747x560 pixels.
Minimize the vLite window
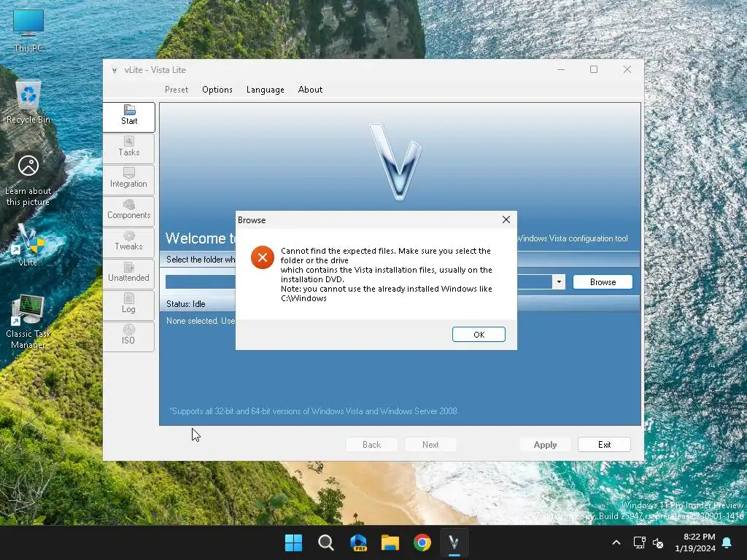pyautogui.click(x=561, y=69)
